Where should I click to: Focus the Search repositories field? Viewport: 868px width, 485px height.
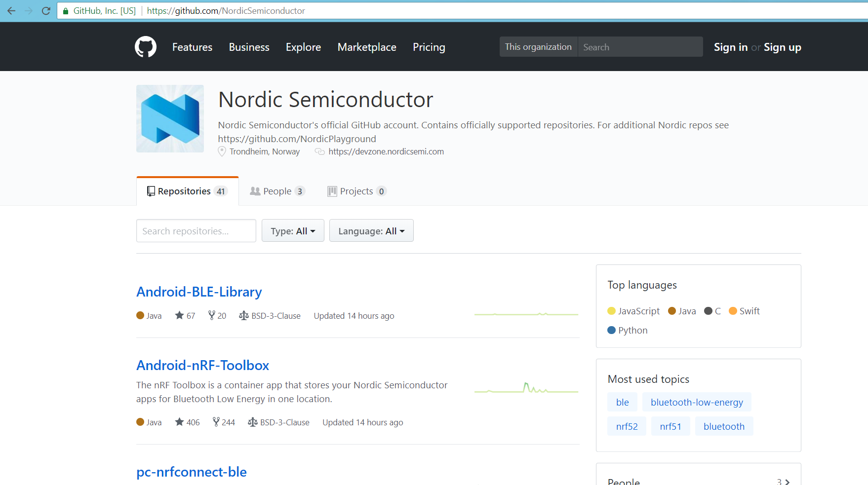[x=196, y=230]
